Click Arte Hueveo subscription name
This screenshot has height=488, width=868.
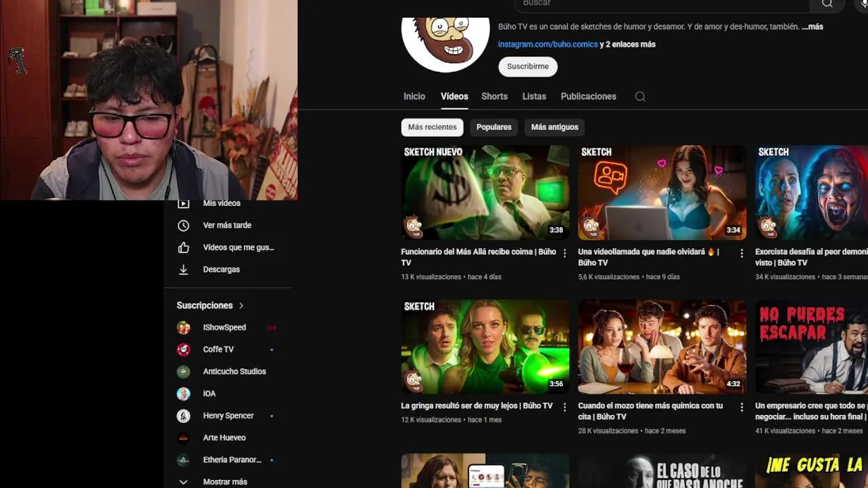tap(224, 438)
